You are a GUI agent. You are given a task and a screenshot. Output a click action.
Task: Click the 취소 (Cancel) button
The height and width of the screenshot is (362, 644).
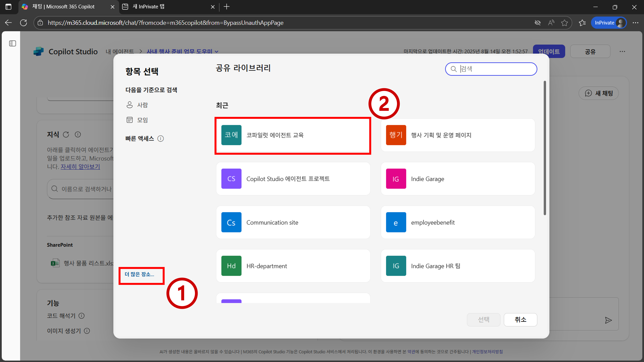520,320
